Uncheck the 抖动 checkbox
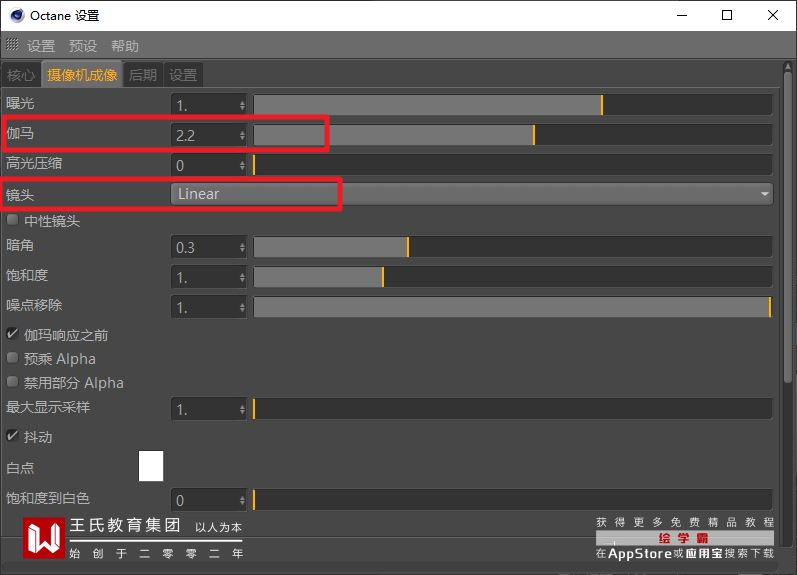The image size is (797, 575). point(12,436)
